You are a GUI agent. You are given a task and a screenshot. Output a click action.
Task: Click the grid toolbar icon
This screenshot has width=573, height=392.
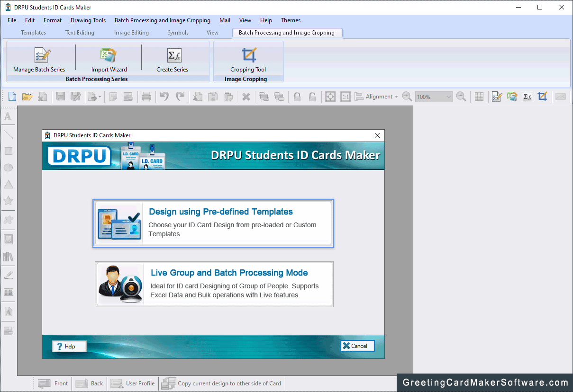[x=479, y=97]
